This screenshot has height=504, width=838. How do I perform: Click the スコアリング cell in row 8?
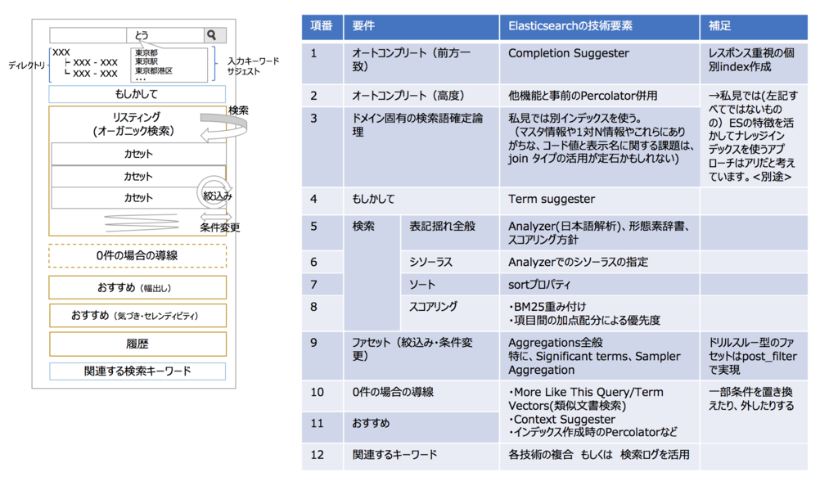coord(449,313)
